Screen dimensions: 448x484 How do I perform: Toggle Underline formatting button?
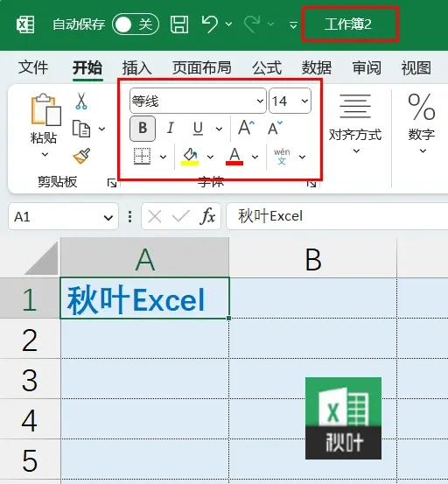click(x=198, y=129)
